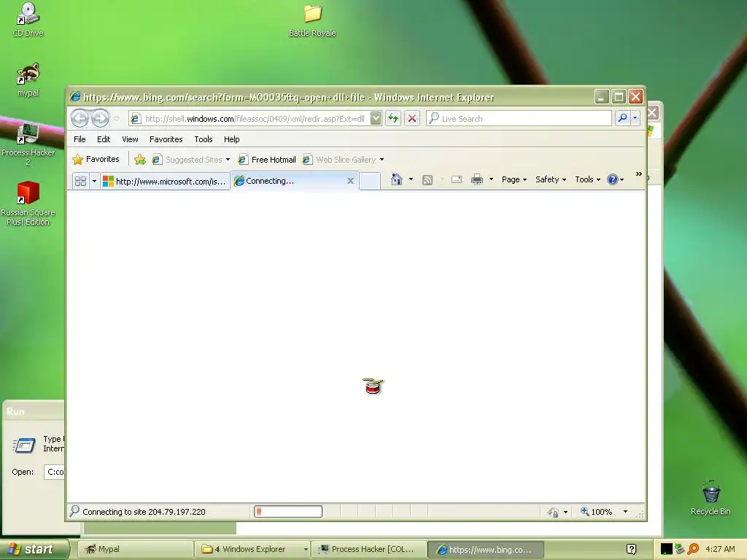Viewport: 747px width, 560px height.
Task: Click the page loading progress bar
Action: point(288,512)
